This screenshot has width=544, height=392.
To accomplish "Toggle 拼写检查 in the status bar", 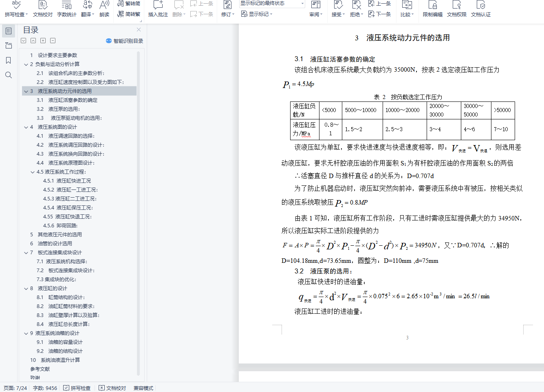I will pos(77,388).
